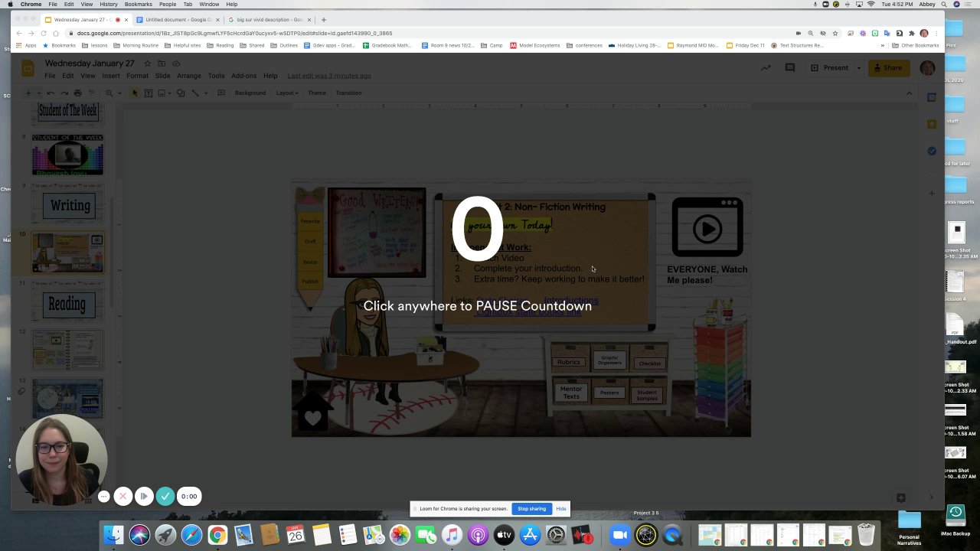Select the Shape tool
This screenshot has height=551, width=980.
[x=181, y=93]
